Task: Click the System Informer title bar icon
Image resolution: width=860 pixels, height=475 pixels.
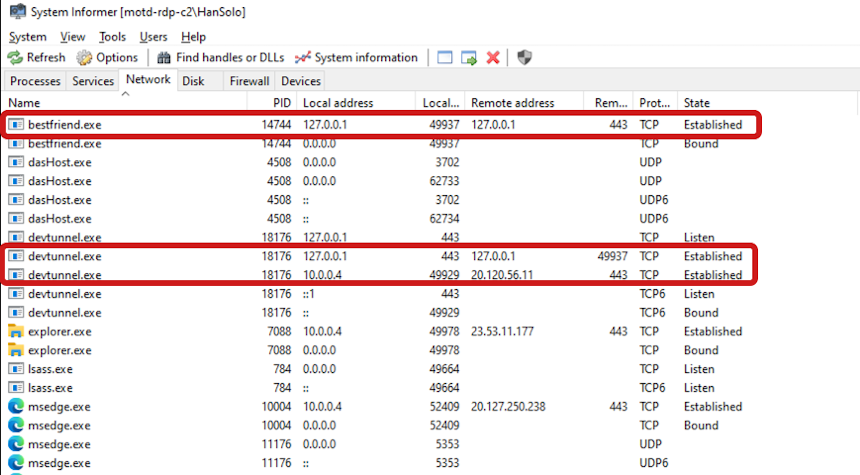Action: (x=18, y=11)
